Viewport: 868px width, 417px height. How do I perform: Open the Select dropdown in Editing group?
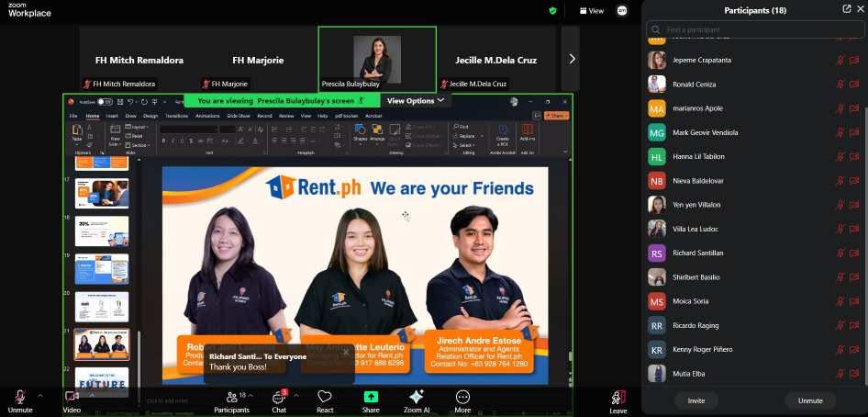point(464,145)
